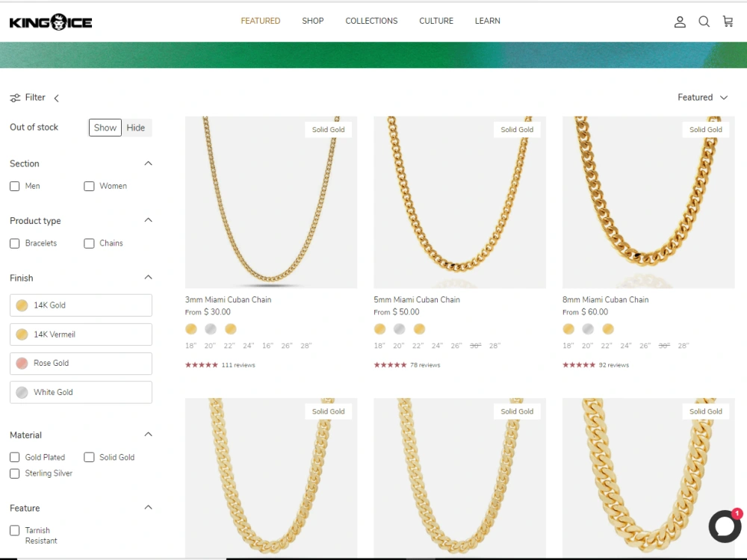Select silver swatch on 3mm Miami Cuban Chain
Screen dimensions: 747x560
click(x=211, y=329)
